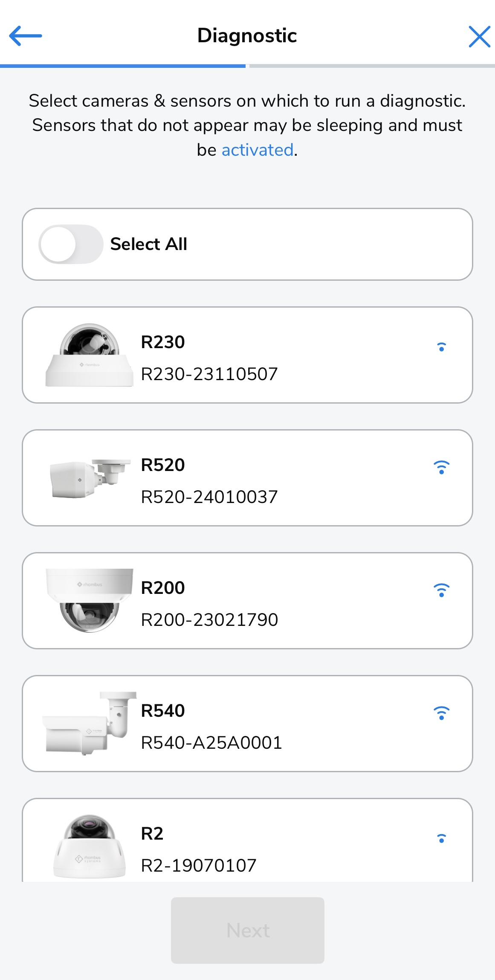This screenshot has height=980, width=495.
Task: Close the Diagnostic screen with the X
Action: [479, 36]
